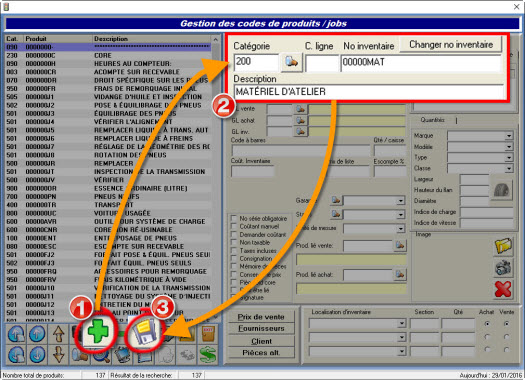Click the green plus add-product icon
This screenshot has height=380, width=525.
click(98, 332)
